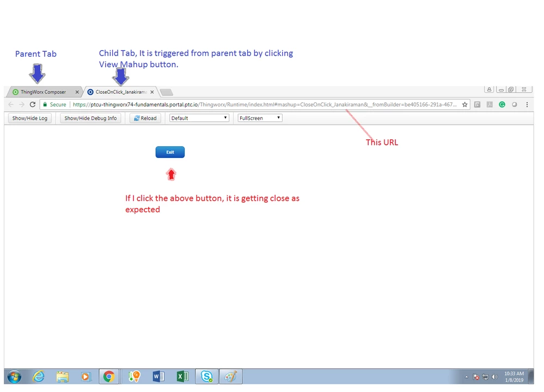Click the volume speaker tray icon
The height and width of the screenshot is (392, 544).
495,377
